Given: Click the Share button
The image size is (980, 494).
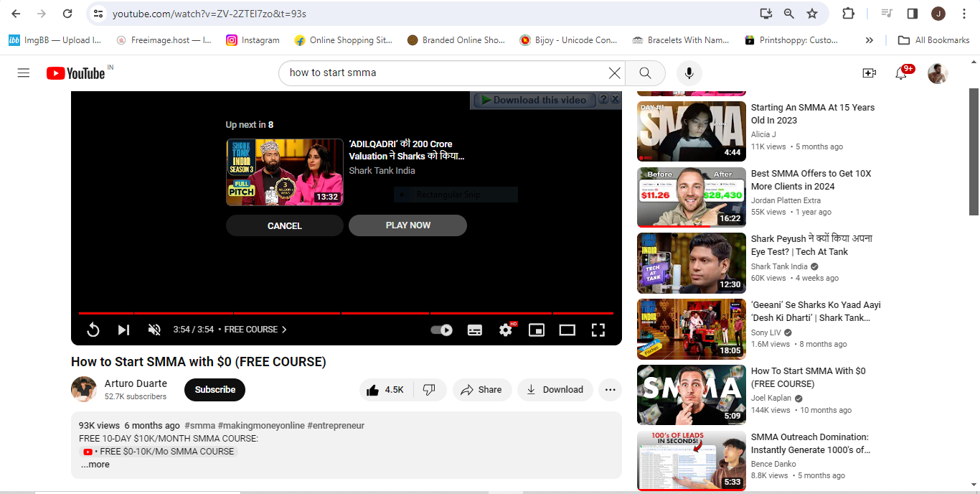Looking at the screenshot, I should [x=481, y=390].
